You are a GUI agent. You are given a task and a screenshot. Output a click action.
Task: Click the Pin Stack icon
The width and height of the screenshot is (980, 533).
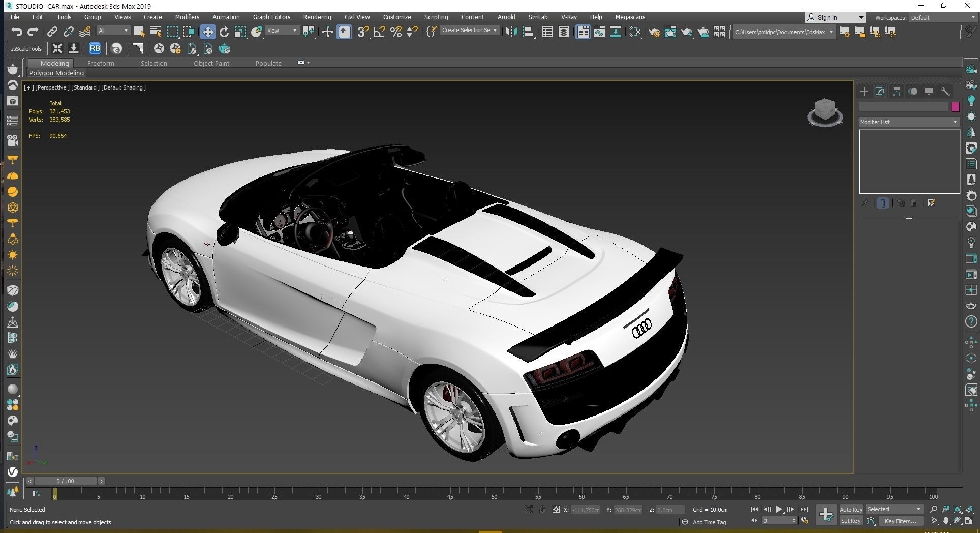click(x=865, y=203)
